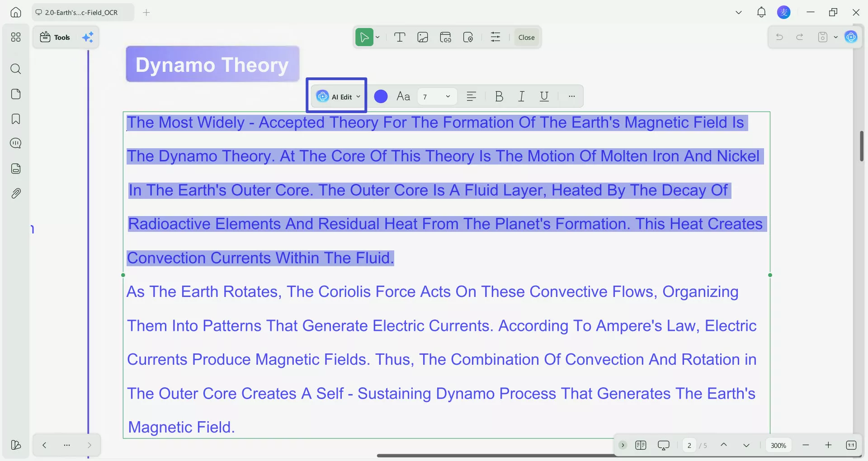
Task: Toggle bold formatting for selected text
Action: [499, 96]
